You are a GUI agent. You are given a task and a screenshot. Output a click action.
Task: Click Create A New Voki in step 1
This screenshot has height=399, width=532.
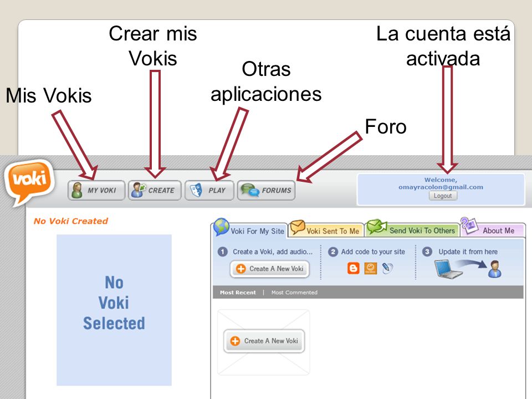point(270,269)
